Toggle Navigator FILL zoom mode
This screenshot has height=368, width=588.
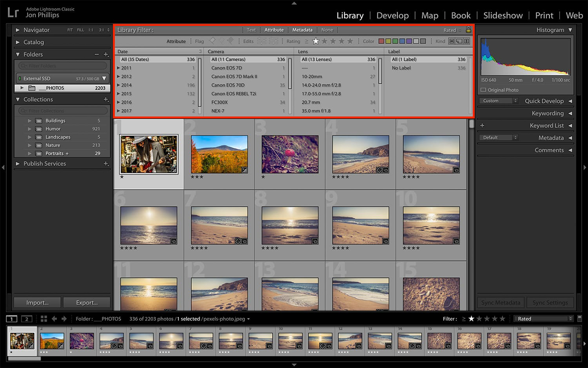(80, 30)
